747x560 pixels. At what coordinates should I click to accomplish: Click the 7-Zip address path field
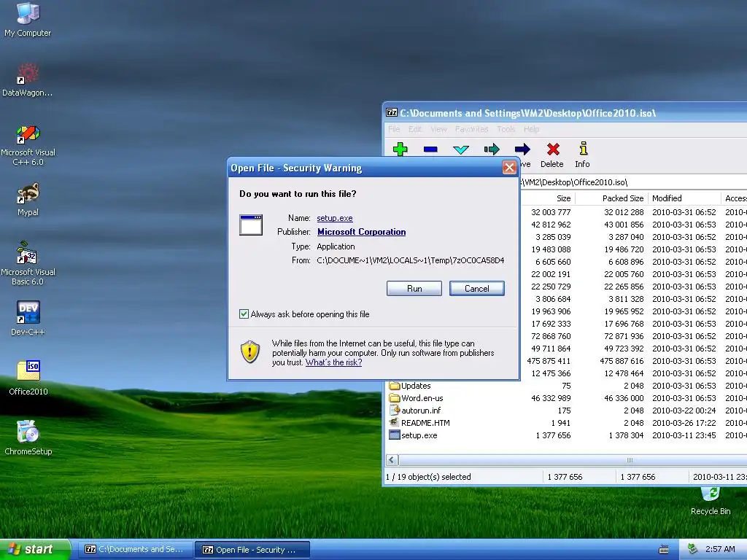point(634,182)
